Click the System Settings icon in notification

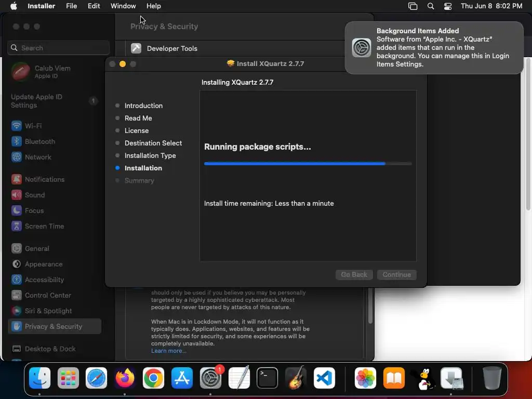pyautogui.click(x=362, y=47)
